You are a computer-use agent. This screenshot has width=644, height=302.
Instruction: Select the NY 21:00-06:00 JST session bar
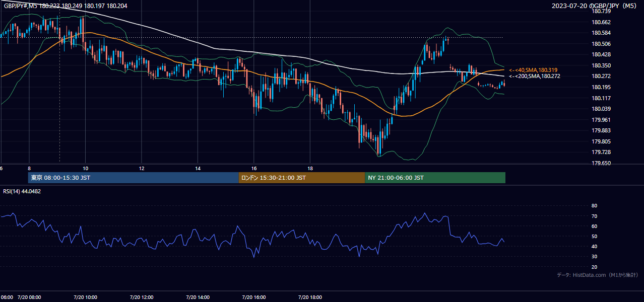(x=435, y=178)
